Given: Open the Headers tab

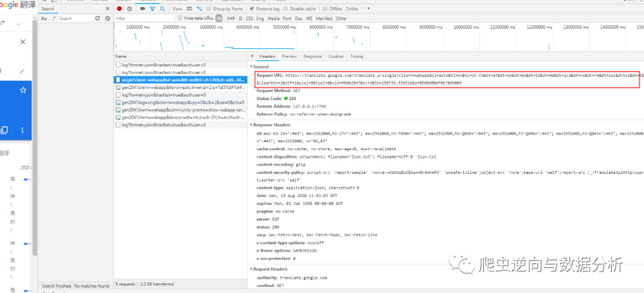Looking at the screenshot, I should pyautogui.click(x=267, y=56).
